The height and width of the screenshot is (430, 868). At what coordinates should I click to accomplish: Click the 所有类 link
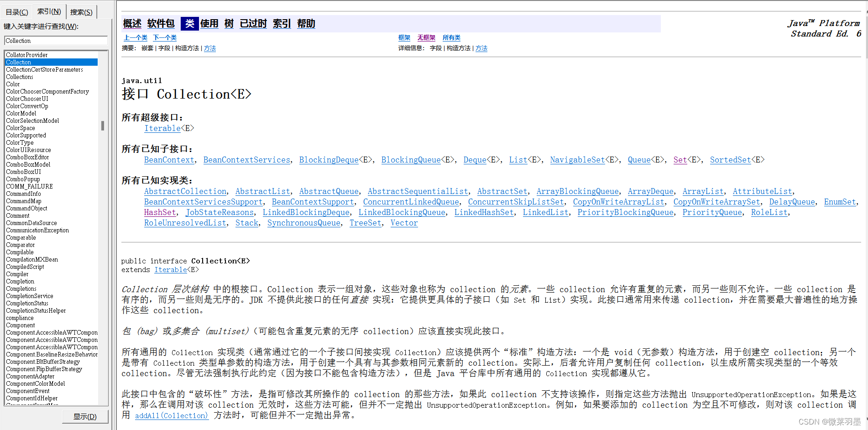451,38
